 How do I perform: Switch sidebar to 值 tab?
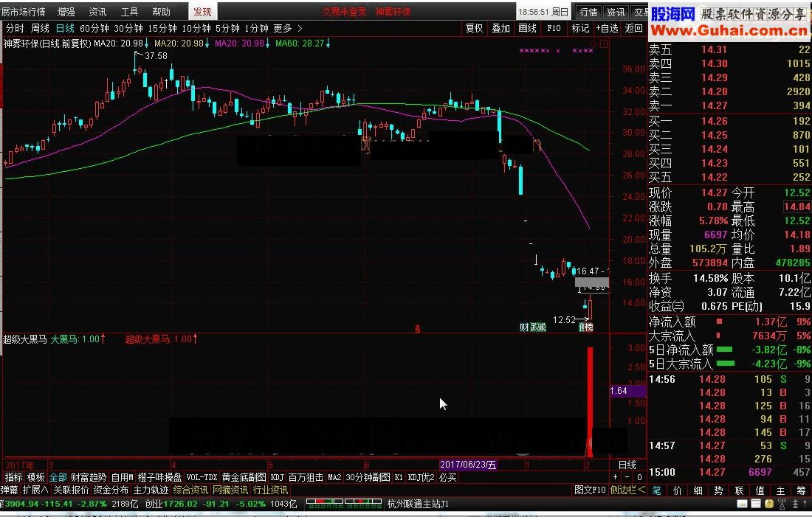(760, 490)
